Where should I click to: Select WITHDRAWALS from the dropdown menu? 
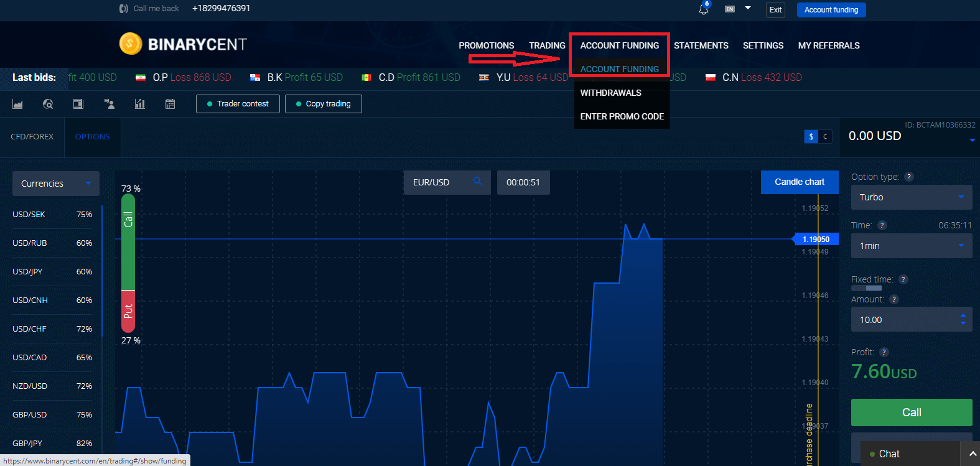tap(611, 93)
